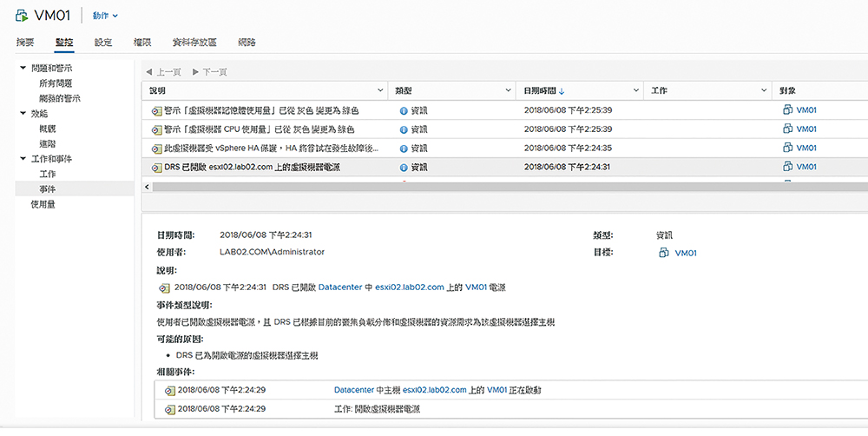Open VM01 link in DRS 已開啟 row
Image resolution: width=868 pixels, height=436 pixels.
[806, 167]
